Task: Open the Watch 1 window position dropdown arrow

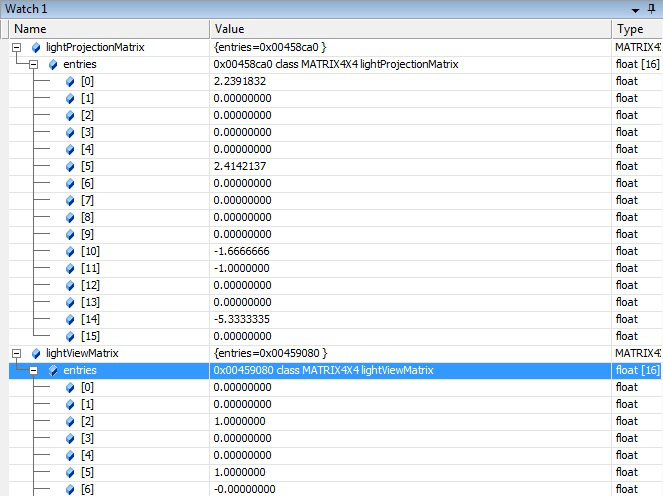Action: [635, 9]
